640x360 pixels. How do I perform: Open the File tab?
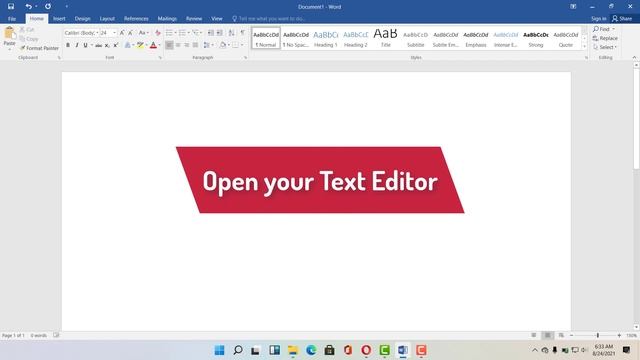coord(12,19)
